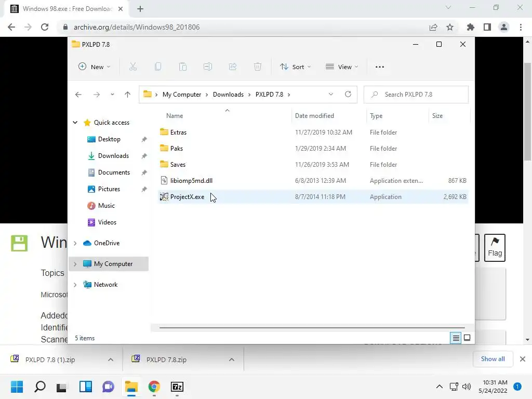Open Windows Start menu
Image resolution: width=532 pixels, height=399 pixels.
pyautogui.click(x=17, y=387)
